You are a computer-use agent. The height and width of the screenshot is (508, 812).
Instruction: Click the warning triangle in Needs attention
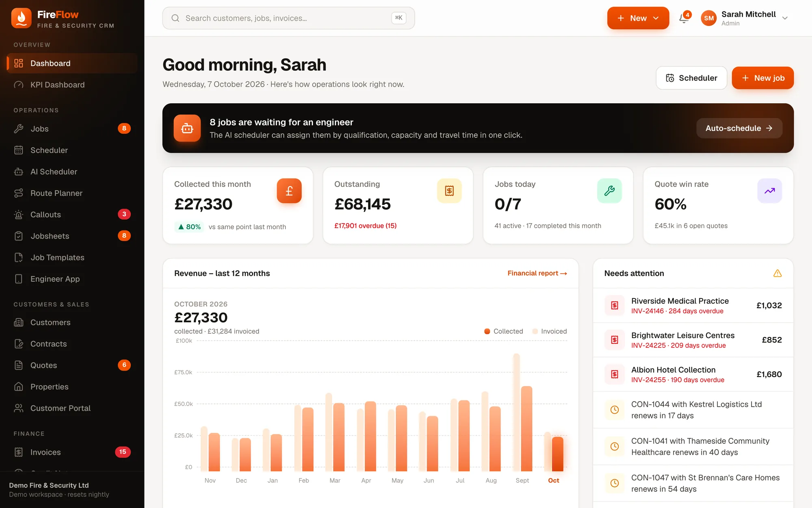click(x=777, y=274)
